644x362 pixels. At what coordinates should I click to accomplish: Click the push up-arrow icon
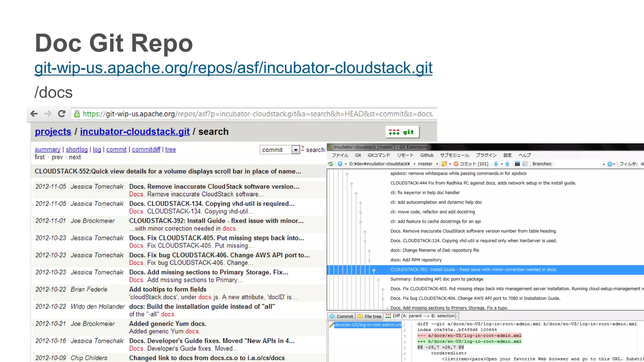point(507,164)
